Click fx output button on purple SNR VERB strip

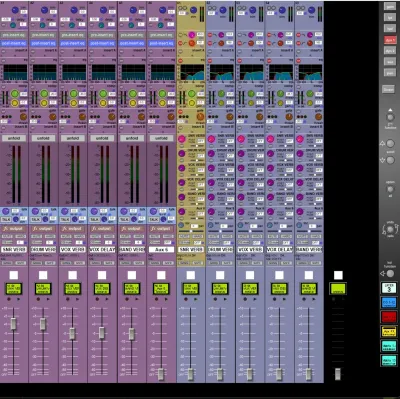pyautogui.click(x=14, y=229)
